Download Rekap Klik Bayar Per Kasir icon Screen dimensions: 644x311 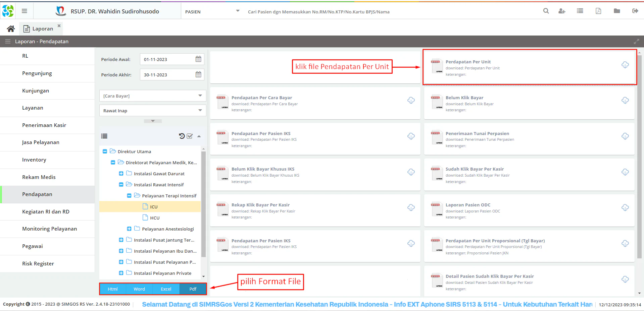tap(411, 208)
